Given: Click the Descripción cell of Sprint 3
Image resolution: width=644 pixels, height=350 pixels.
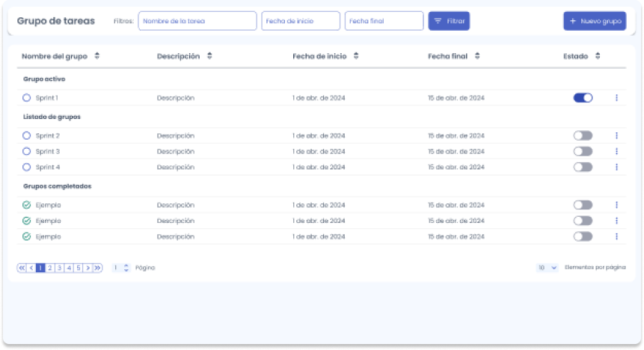Looking at the screenshot, I should 176,151.
